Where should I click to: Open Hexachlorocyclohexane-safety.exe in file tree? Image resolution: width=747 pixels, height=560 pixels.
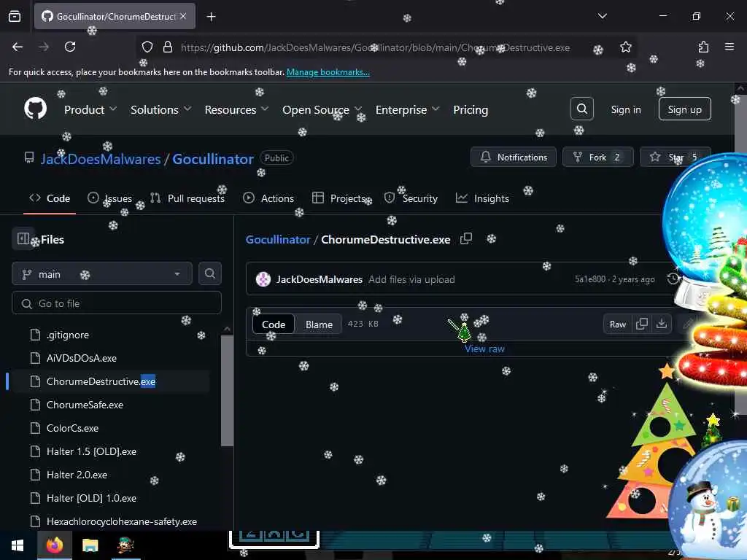(122, 521)
